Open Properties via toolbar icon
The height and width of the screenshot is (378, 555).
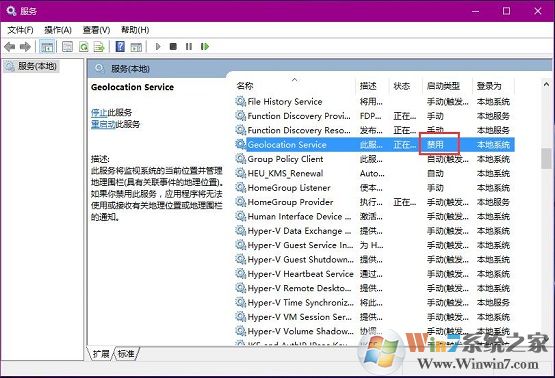(x=67, y=47)
